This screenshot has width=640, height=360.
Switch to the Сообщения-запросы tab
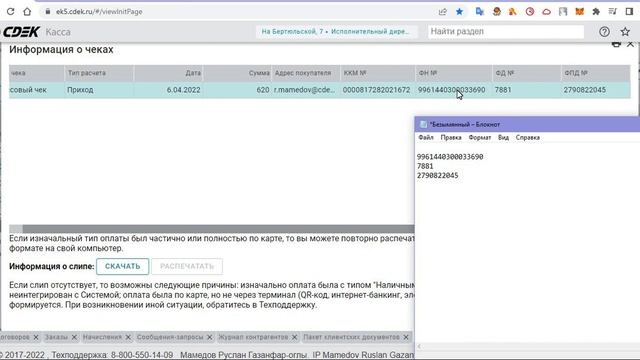pyautogui.click(x=170, y=337)
